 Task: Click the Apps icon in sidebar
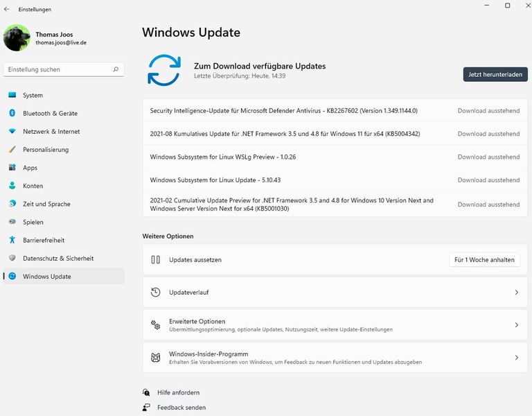point(12,167)
